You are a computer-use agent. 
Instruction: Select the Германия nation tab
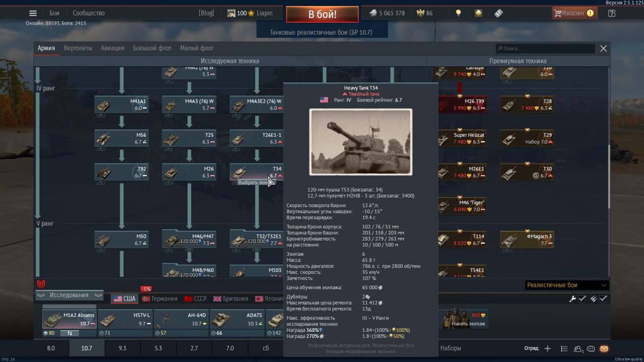pos(159,299)
